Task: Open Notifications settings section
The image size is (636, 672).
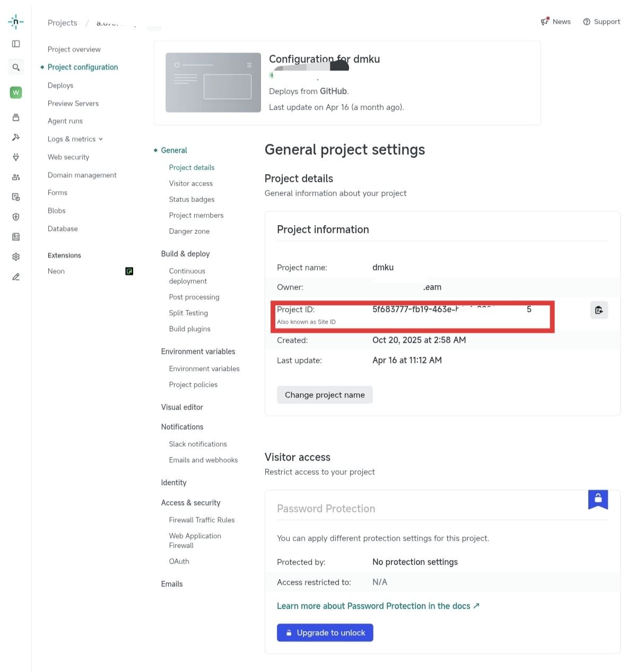Action: pyautogui.click(x=182, y=427)
